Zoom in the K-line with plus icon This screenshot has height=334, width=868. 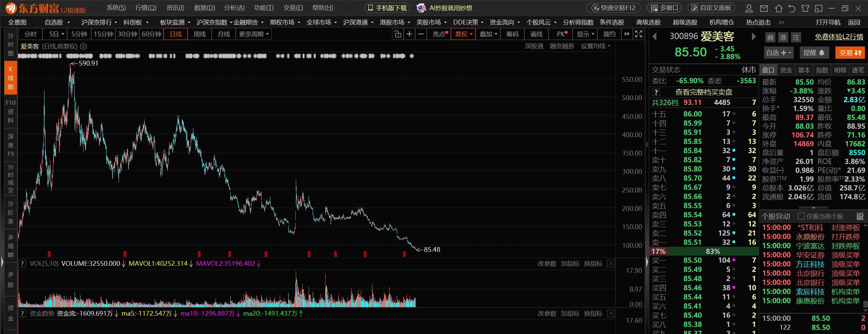(x=409, y=34)
